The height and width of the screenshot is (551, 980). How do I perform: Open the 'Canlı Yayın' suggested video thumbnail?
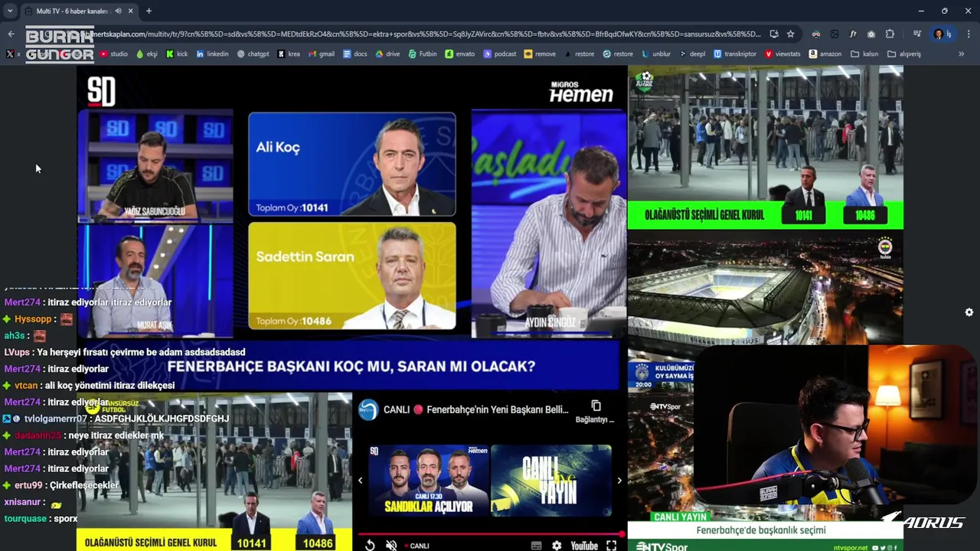point(550,481)
